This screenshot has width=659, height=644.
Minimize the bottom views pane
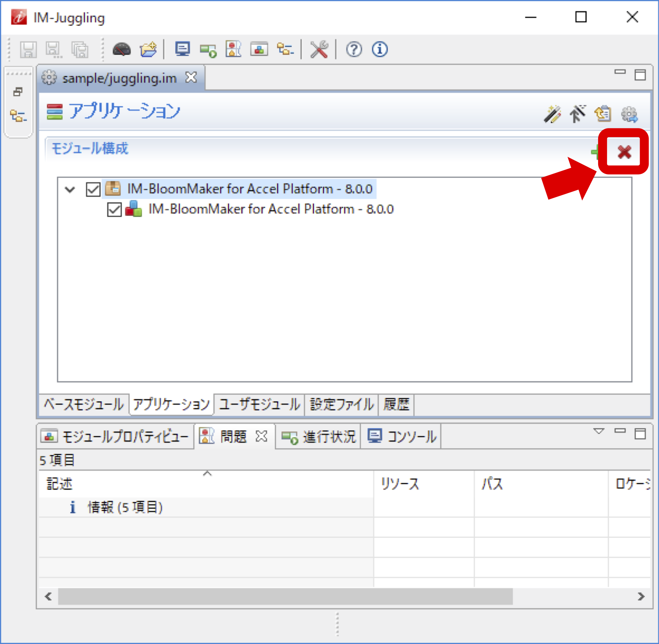point(620,431)
